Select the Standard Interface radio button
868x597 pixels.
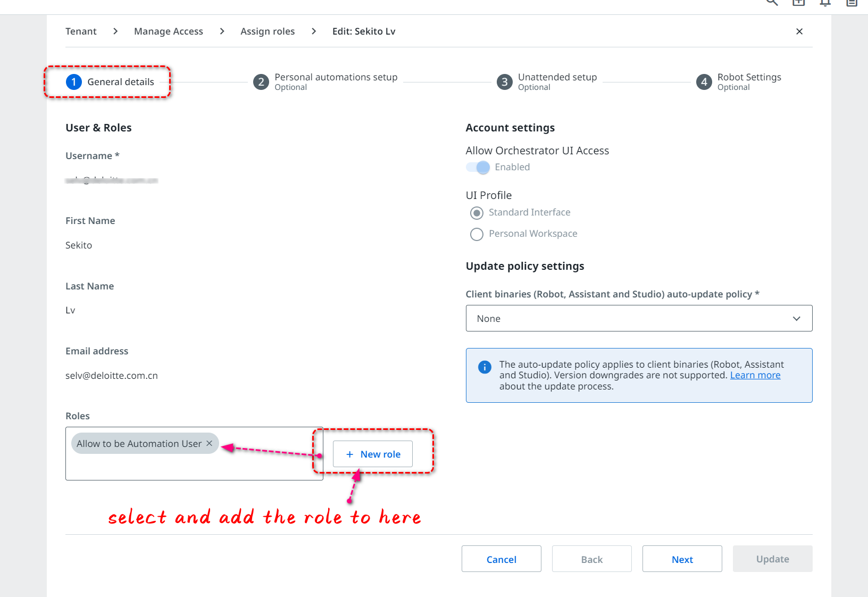click(x=477, y=212)
